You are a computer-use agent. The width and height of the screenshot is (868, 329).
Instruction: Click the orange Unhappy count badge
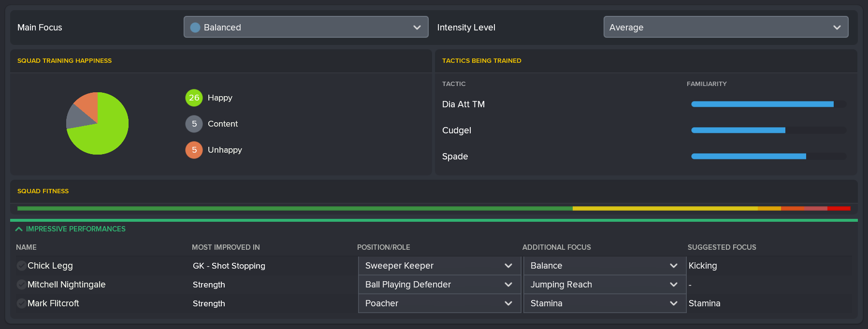(x=194, y=150)
